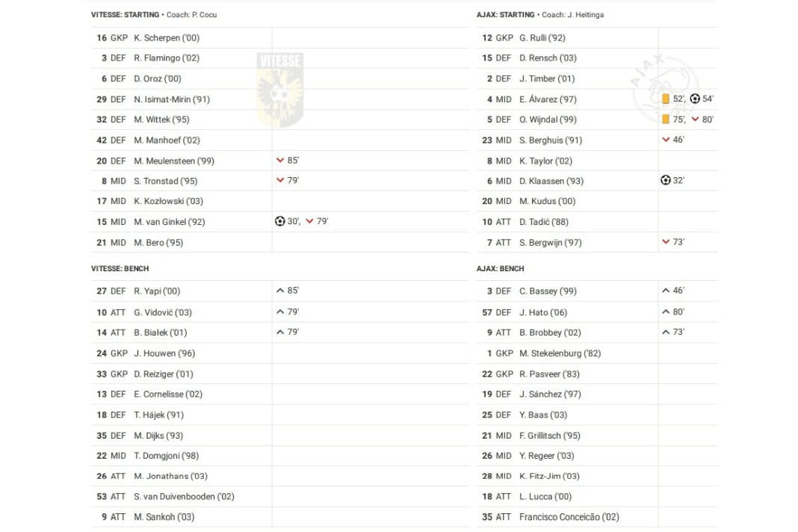This screenshot has width=798, height=532.
Task: Click the Vitesse club crest watermark
Action: pyautogui.click(x=279, y=90)
